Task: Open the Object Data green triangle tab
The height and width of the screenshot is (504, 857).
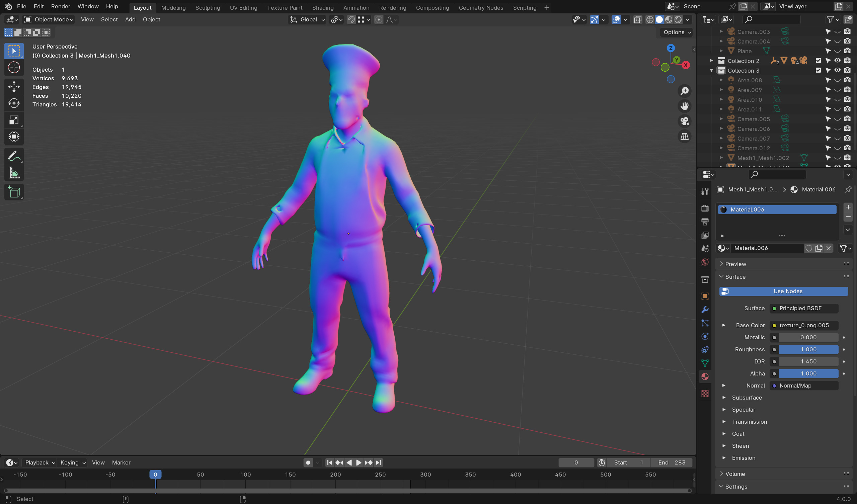Action: [705, 363]
